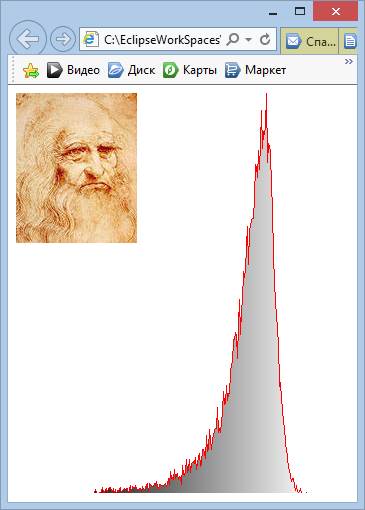Minimize the browser window
This screenshot has width=365, height=510.
(273, 13)
